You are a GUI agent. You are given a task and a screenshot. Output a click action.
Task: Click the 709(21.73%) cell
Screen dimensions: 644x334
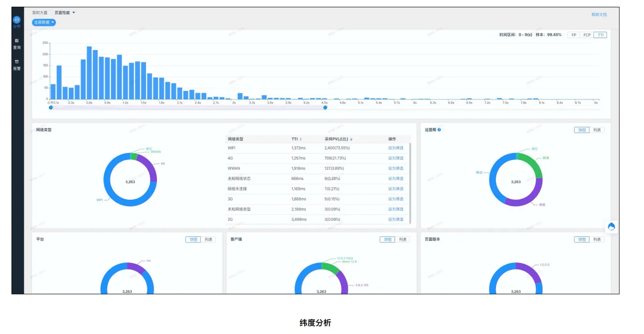[x=335, y=158]
